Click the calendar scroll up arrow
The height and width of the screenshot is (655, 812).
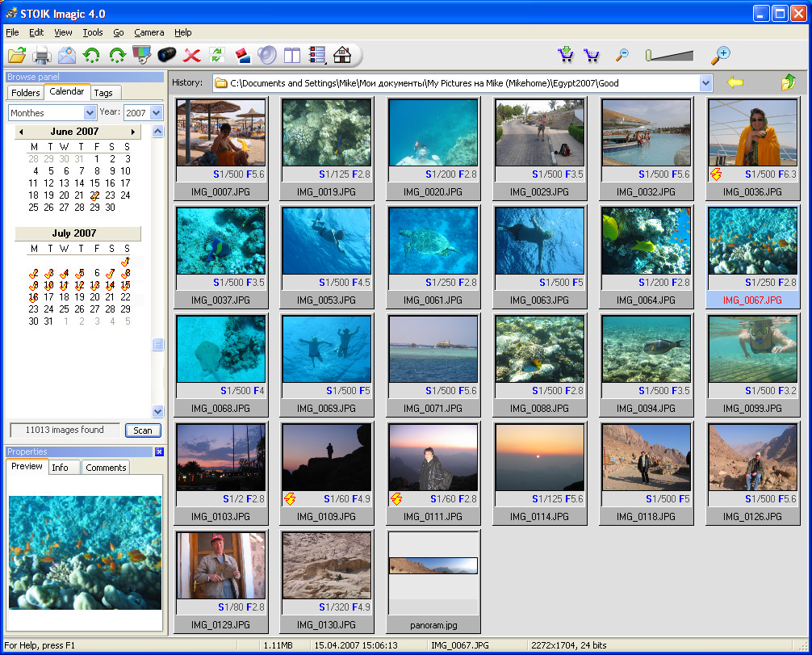158,131
